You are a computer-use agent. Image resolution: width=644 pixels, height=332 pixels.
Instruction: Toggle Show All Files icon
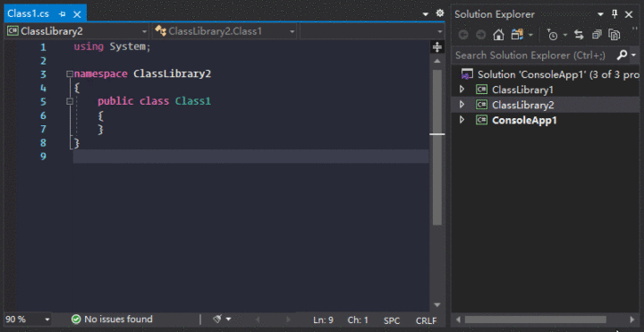pyautogui.click(x=614, y=35)
